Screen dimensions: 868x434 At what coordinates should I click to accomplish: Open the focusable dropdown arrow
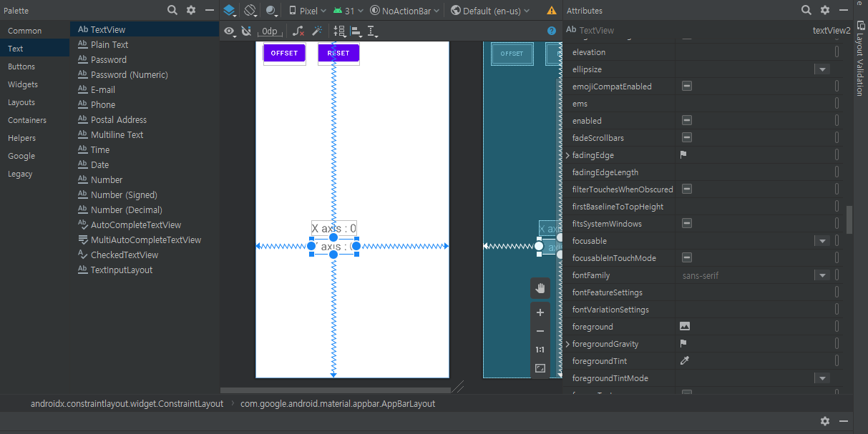[x=822, y=241]
